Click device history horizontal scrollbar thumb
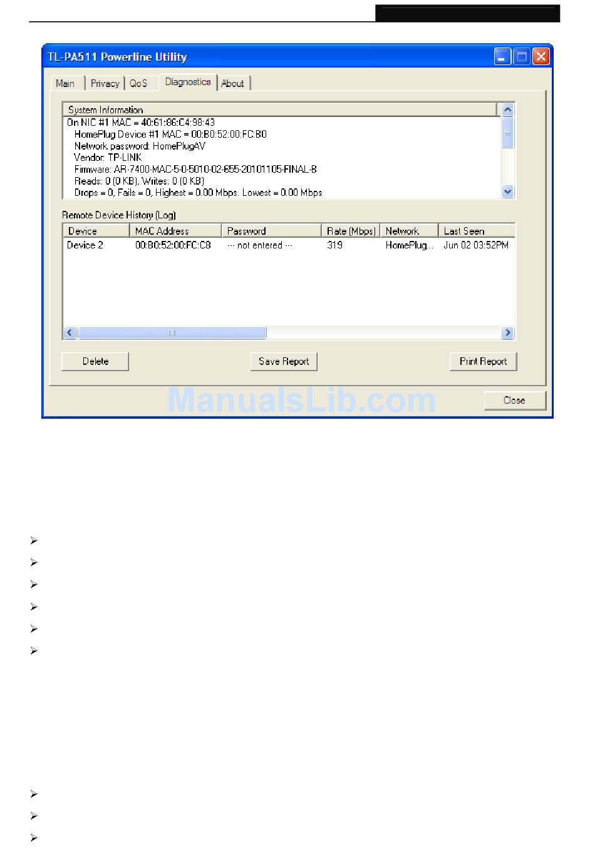This screenshot has width=595, height=868. tap(172, 332)
